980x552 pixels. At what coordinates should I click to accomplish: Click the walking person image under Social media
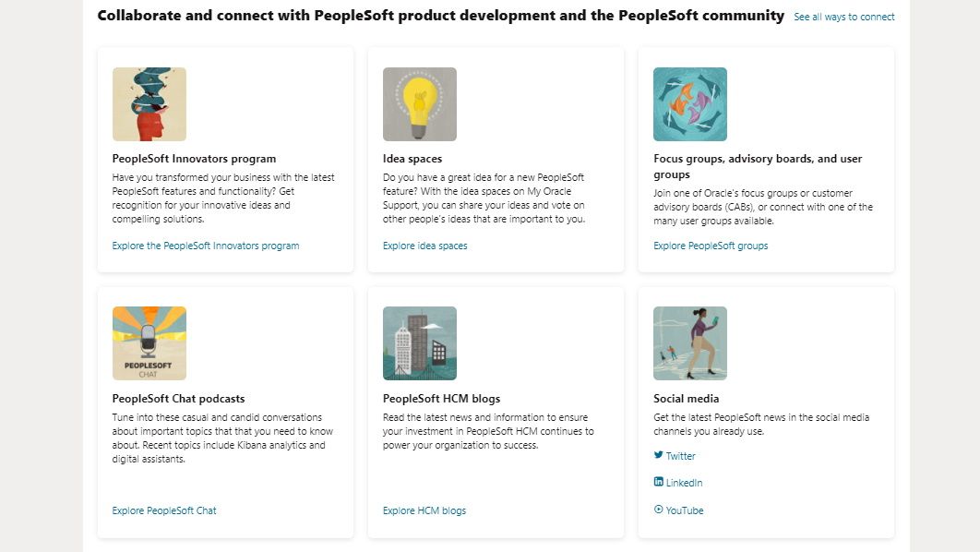pyautogui.click(x=689, y=342)
